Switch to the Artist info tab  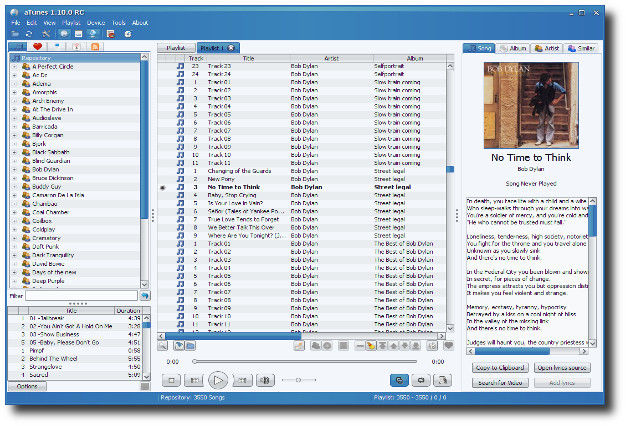pyautogui.click(x=547, y=48)
